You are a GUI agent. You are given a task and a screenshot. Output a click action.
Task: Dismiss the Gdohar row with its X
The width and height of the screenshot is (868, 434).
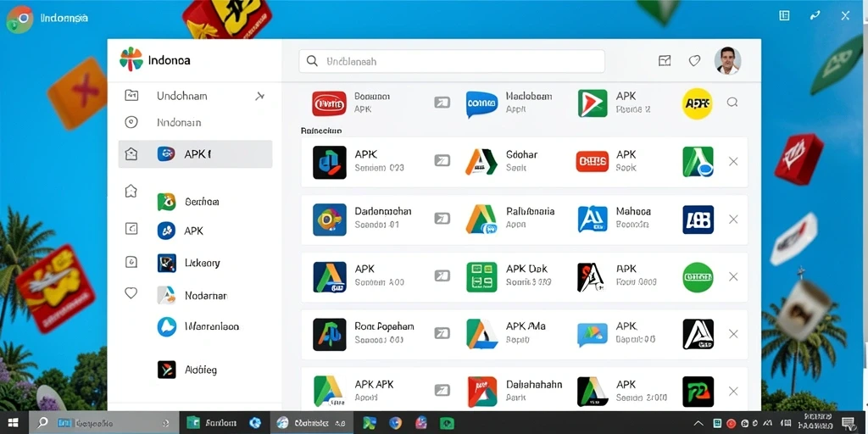click(733, 161)
